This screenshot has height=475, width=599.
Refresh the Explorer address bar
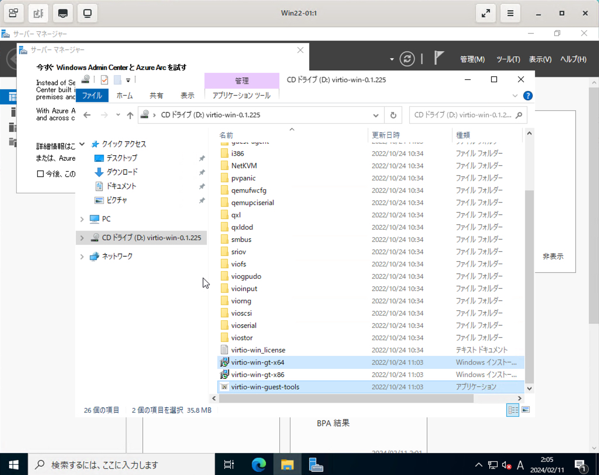pyautogui.click(x=393, y=115)
